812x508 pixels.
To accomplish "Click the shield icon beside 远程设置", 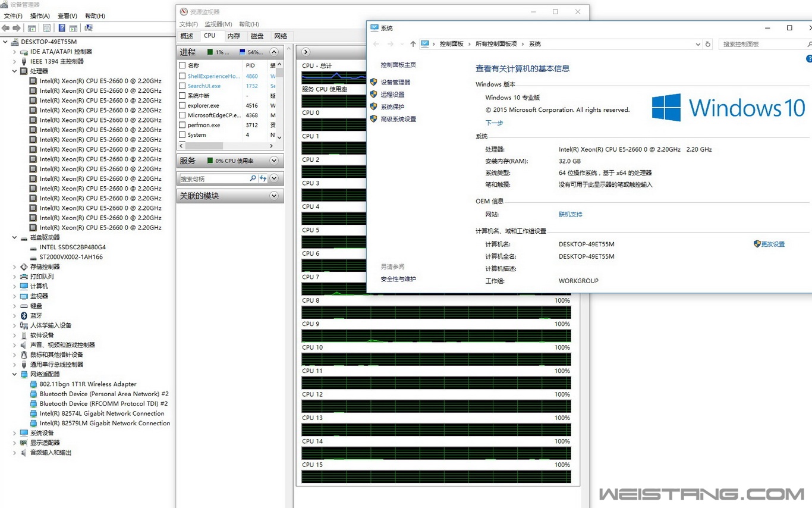I will click(x=373, y=95).
